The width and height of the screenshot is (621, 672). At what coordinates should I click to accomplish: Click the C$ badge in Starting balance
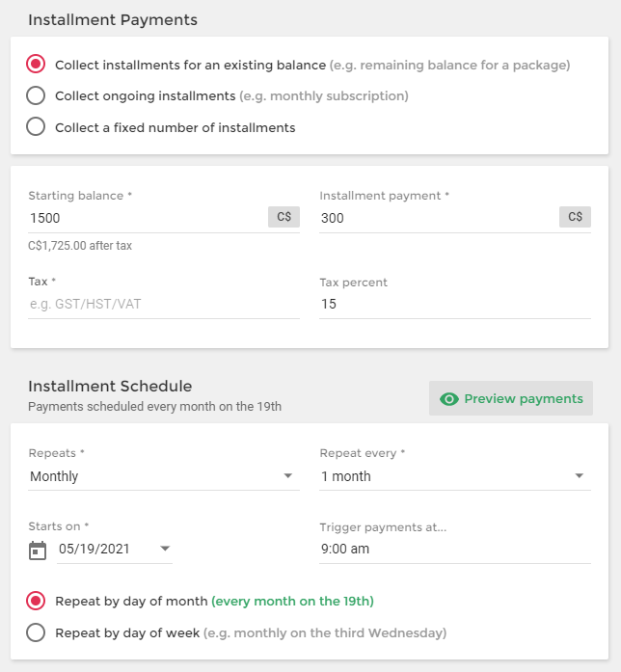pyautogui.click(x=283, y=217)
